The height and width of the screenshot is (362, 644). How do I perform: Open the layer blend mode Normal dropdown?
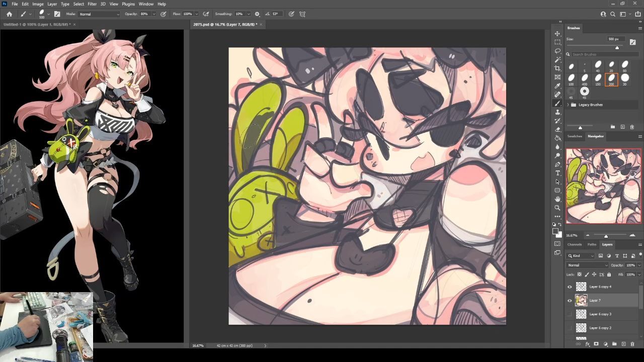[x=588, y=265]
